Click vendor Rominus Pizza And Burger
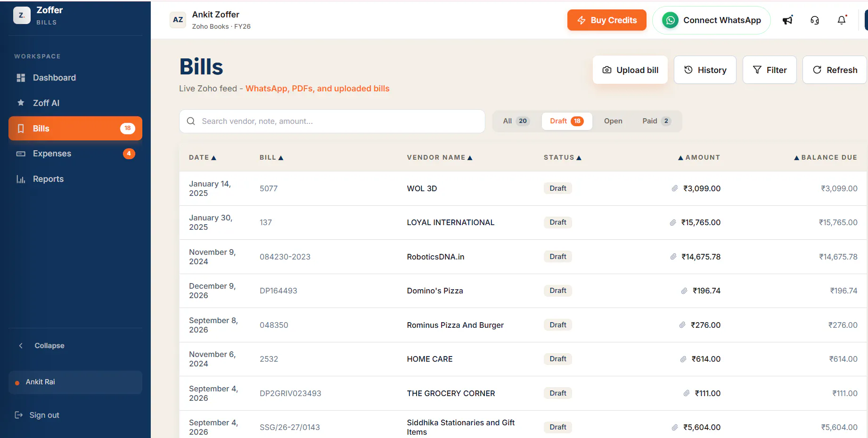 click(x=455, y=325)
